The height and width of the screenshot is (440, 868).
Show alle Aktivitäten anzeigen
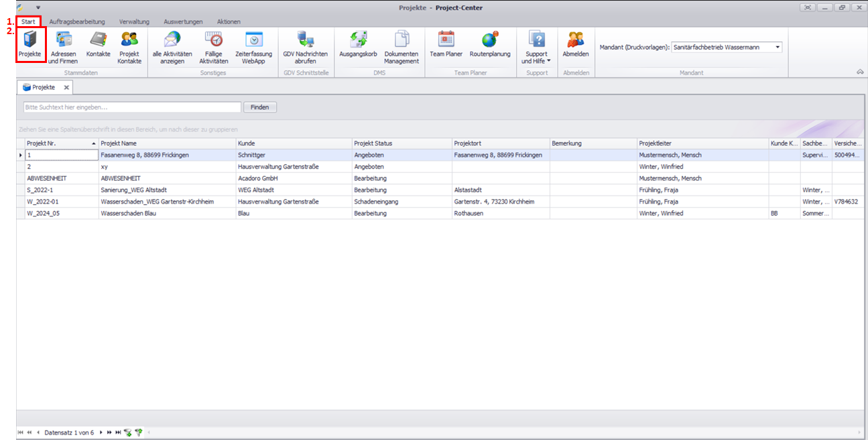(x=172, y=46)
